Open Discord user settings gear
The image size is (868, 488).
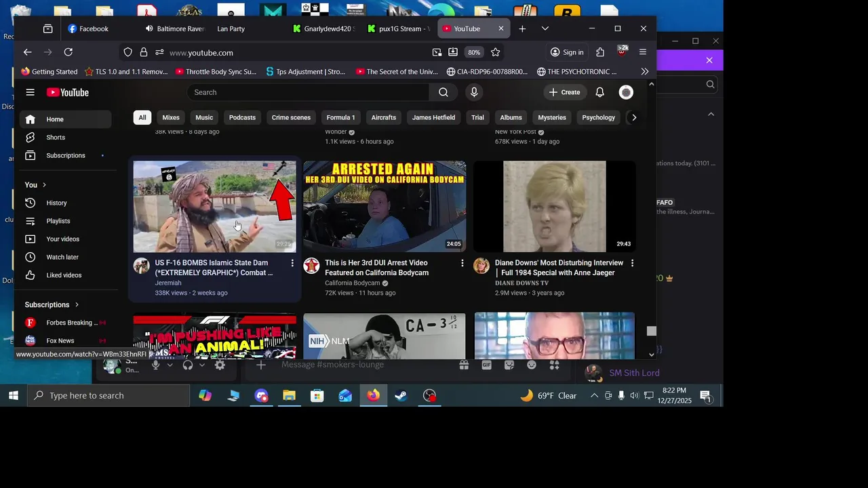[x=220, y=365]
